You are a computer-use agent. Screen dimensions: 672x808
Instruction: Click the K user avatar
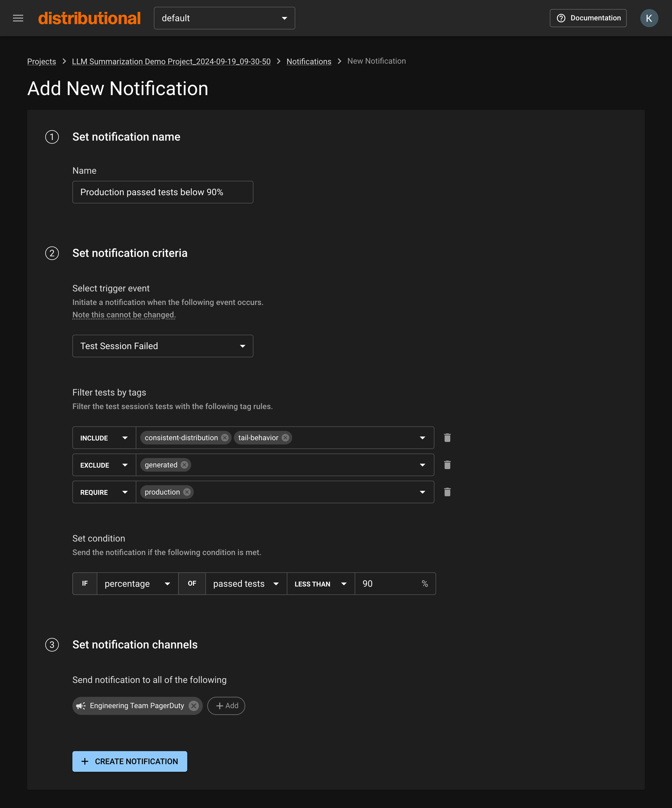(649, 18)
